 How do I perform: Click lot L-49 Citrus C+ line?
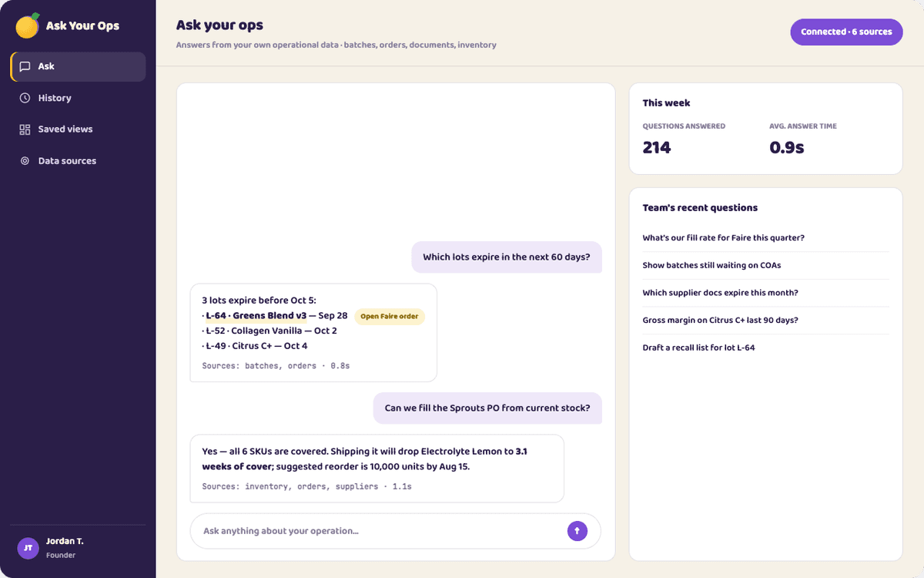(x=255, y=346)
